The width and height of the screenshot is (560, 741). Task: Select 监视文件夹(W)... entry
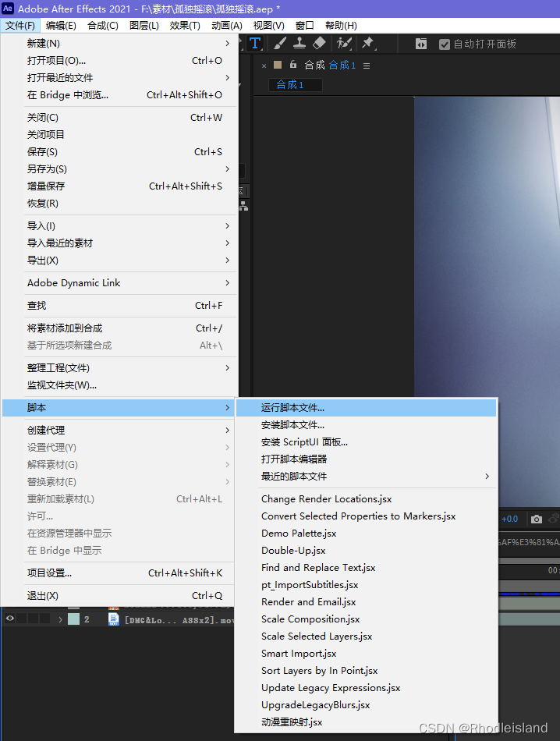tap(119, 385)
